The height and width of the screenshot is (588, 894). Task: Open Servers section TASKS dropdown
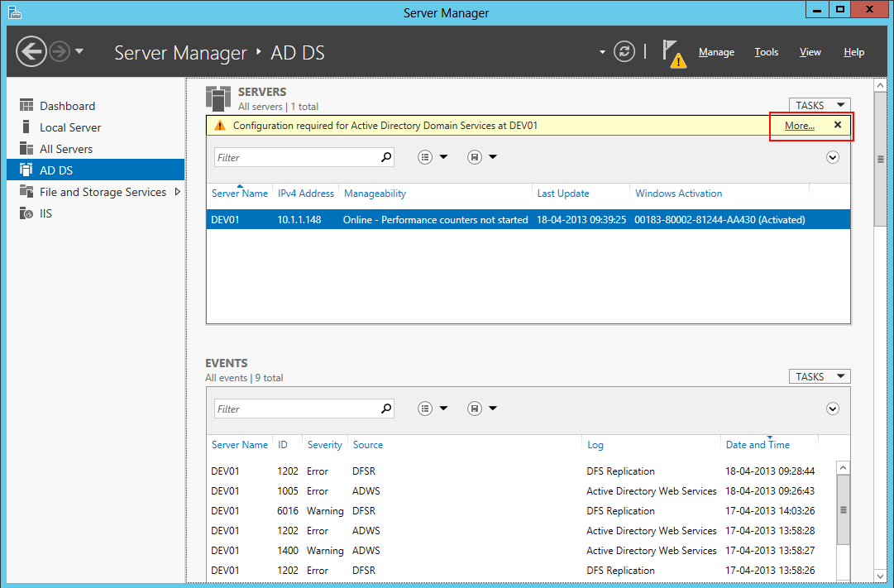pyautogui.click(x=820, y=105)
